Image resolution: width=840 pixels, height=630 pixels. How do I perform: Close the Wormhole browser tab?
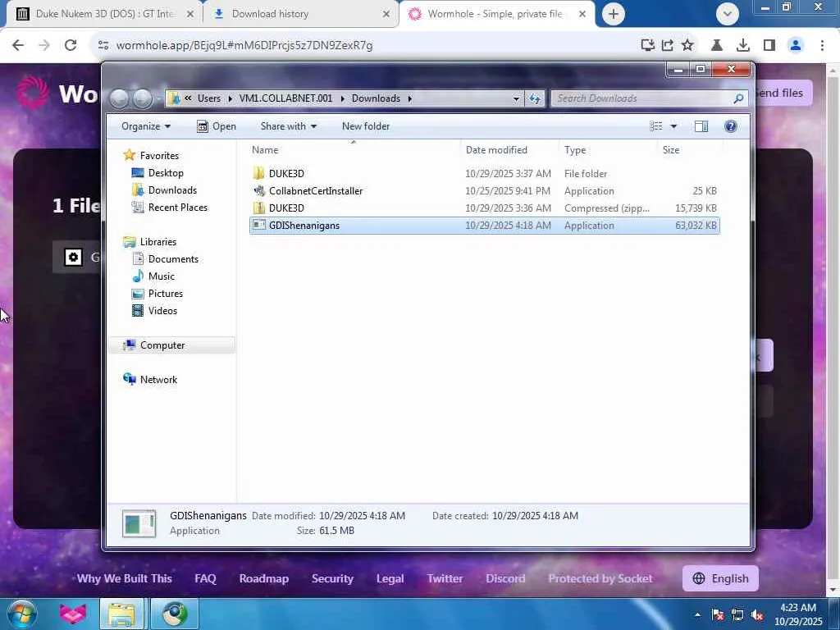582,14
